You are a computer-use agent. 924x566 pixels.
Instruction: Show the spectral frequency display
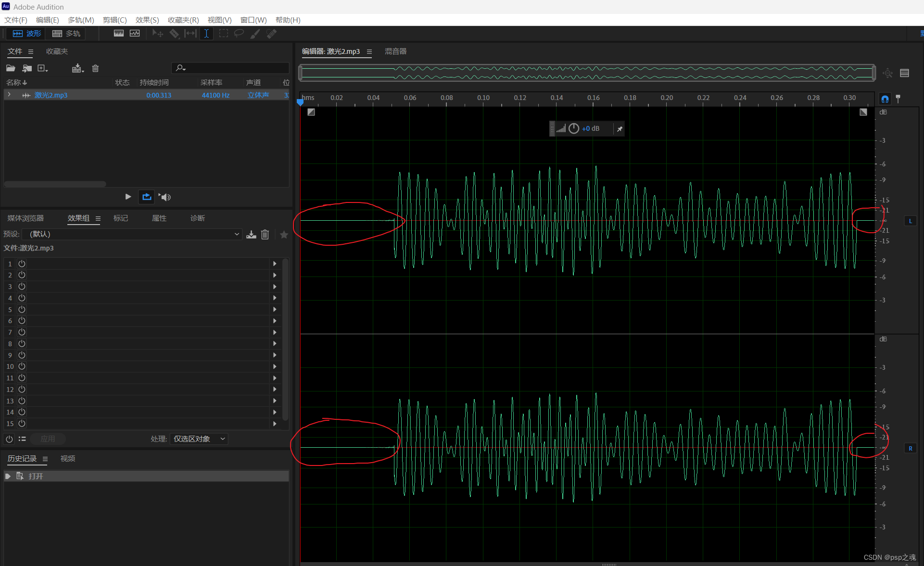point(119,34)
